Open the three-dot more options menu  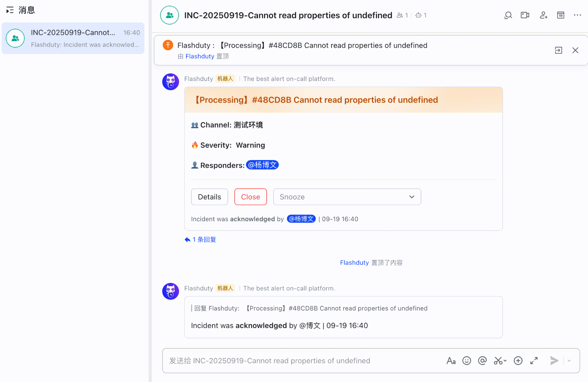577,15
